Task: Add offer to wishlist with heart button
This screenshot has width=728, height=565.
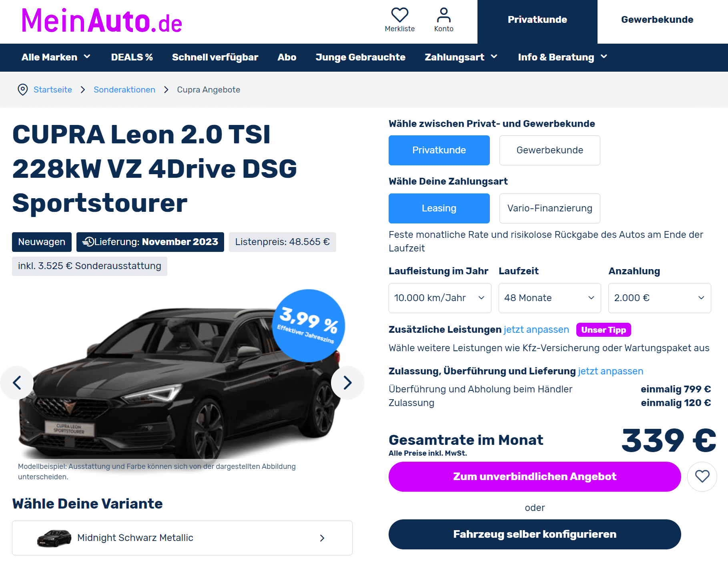Action: pos(702,477)
